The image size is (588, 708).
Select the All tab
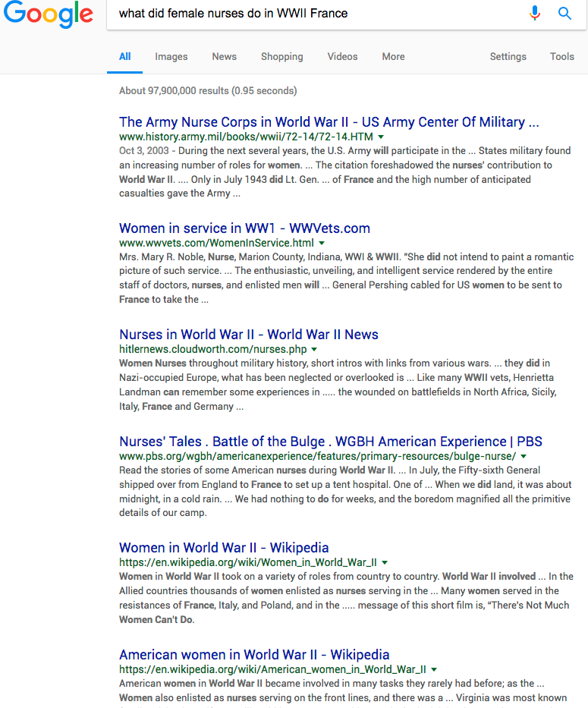click(124, 57)
